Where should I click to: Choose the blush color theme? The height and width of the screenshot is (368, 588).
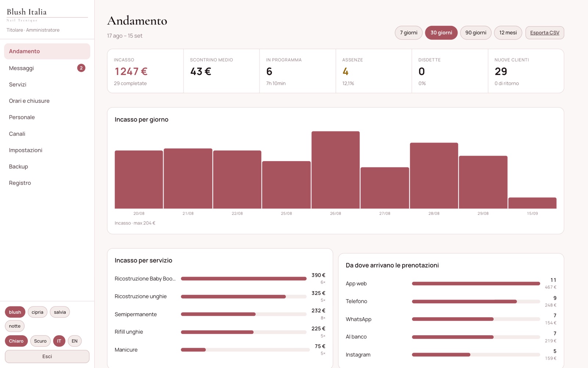(15, 312)
